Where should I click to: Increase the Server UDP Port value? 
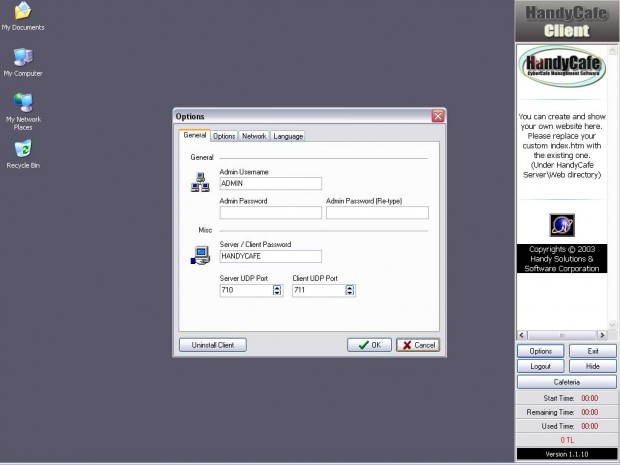tap(277, 287)
